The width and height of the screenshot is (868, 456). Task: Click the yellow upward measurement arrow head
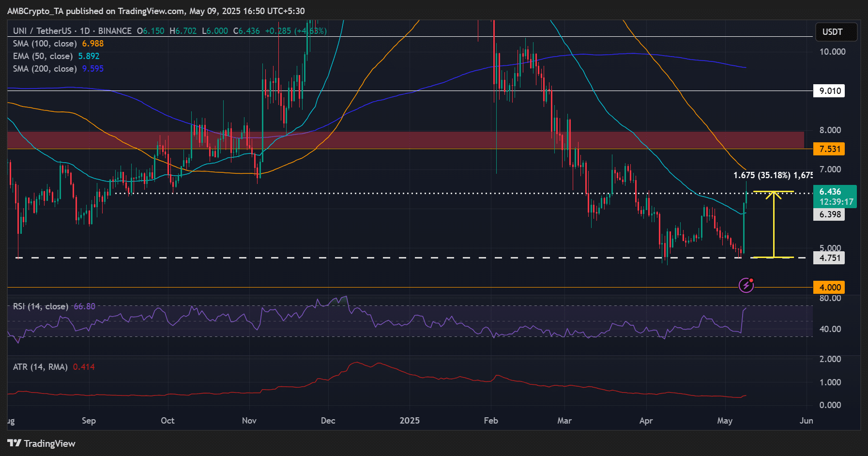774,195
